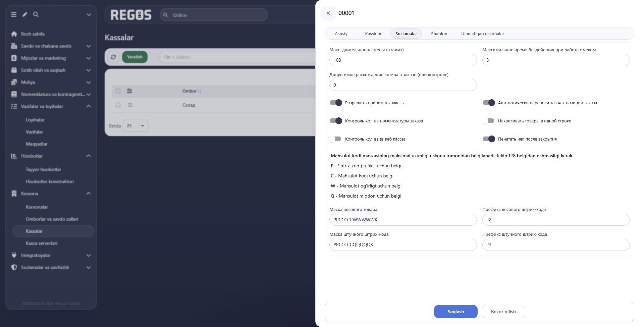Open Bosh sahifa home icon
This screenshot has width=644, height=327.
pos(14,34)
